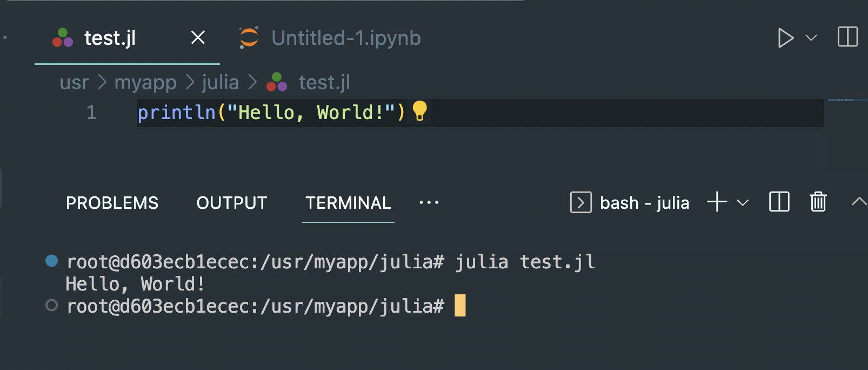The image size is (868, 370).
Task: Open more panel views with the ellipsis
Action: pos(429,202)
